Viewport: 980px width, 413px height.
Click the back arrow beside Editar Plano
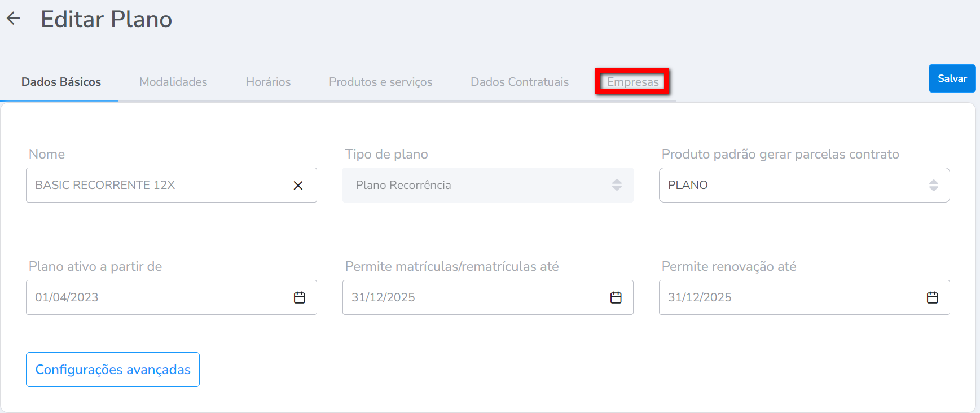pyautogui.click(x=14, y=19)
